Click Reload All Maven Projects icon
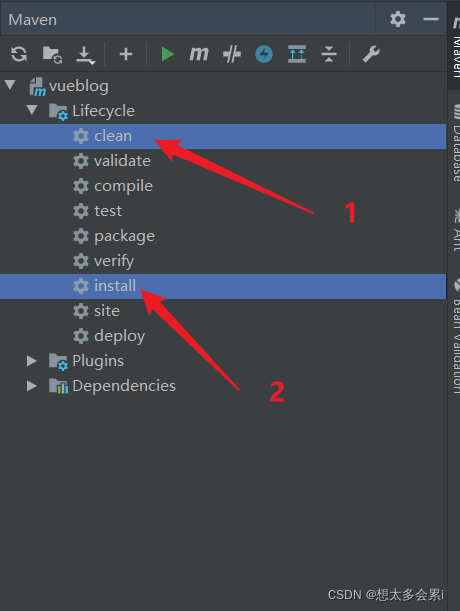 tap(19, 54)
